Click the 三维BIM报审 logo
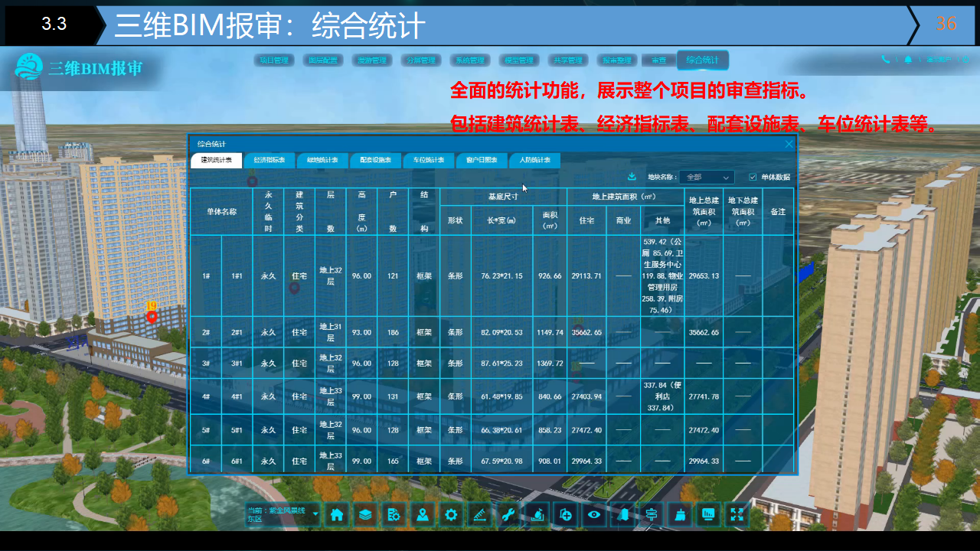This screenshot has height=551, width=980. [x=79, y=68]
